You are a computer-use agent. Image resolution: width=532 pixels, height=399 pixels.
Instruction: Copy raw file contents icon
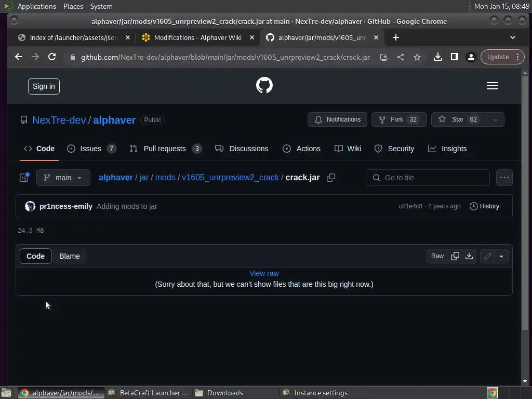(x=455, y=256)
